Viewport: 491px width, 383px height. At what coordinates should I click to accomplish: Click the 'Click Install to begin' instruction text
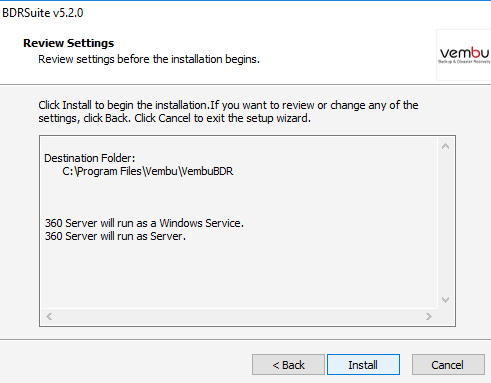coord(228,112)
